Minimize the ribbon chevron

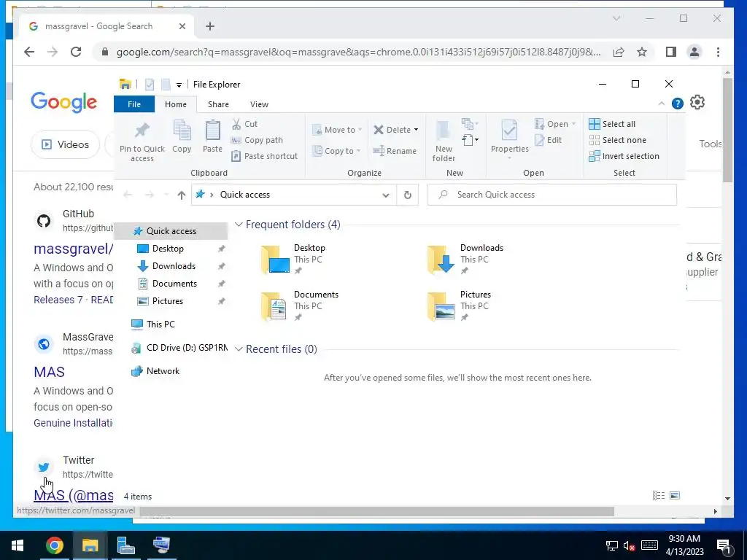tap(661, 104)
